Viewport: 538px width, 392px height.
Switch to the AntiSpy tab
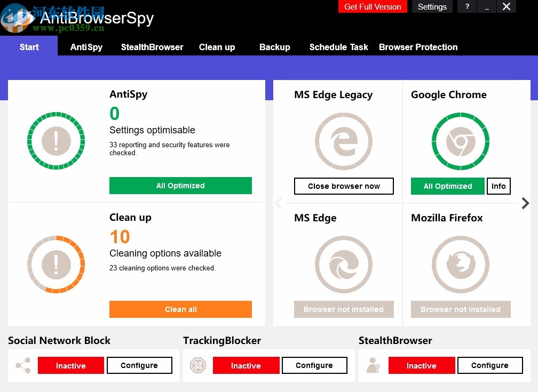pyautogui.click(x=86, y=47)
